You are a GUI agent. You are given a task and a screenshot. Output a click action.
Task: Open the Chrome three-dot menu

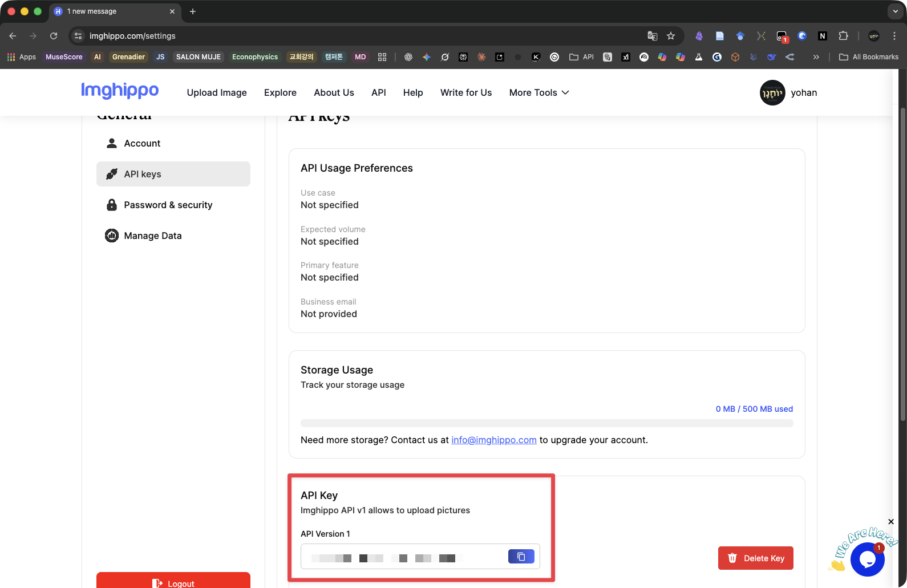point(894,36)
